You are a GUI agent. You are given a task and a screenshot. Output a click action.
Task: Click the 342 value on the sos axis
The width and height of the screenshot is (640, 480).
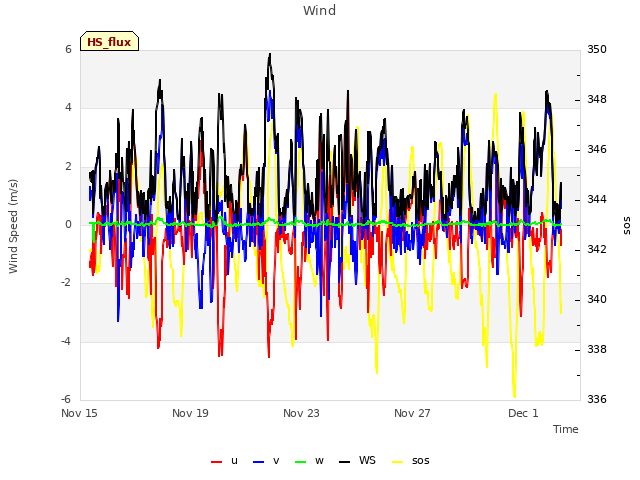(597, 249)
